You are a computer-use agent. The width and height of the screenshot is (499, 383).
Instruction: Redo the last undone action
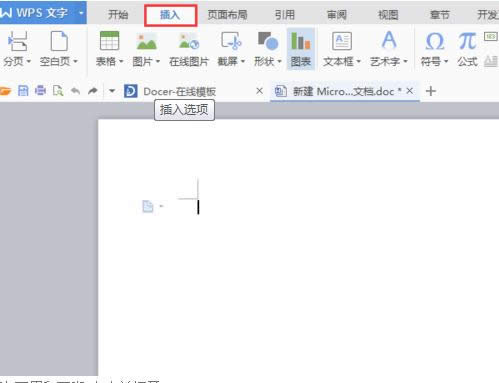(93, 91)
